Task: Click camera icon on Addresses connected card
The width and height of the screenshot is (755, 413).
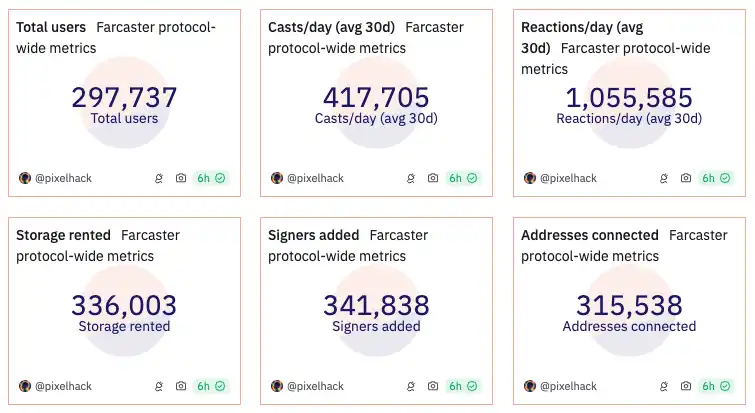Action: click(x=686, y=385)
